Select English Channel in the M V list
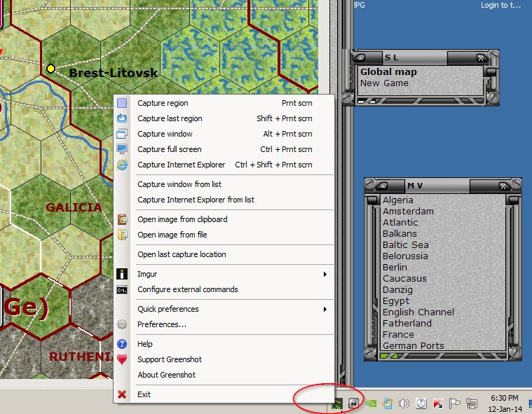This screenshot has height=414, width=532. point(418,312)
